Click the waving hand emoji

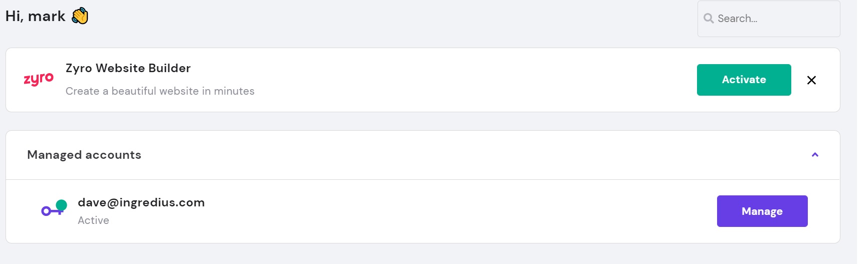[x=80, y=16]
